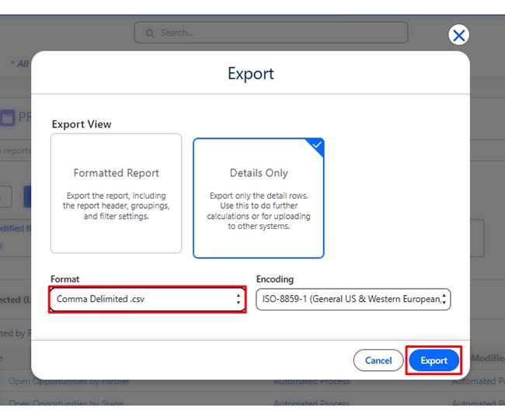Click the "Export" dialog title
Image resolution: width=505 pixels, height=420 pixels.
click(251, 74)
